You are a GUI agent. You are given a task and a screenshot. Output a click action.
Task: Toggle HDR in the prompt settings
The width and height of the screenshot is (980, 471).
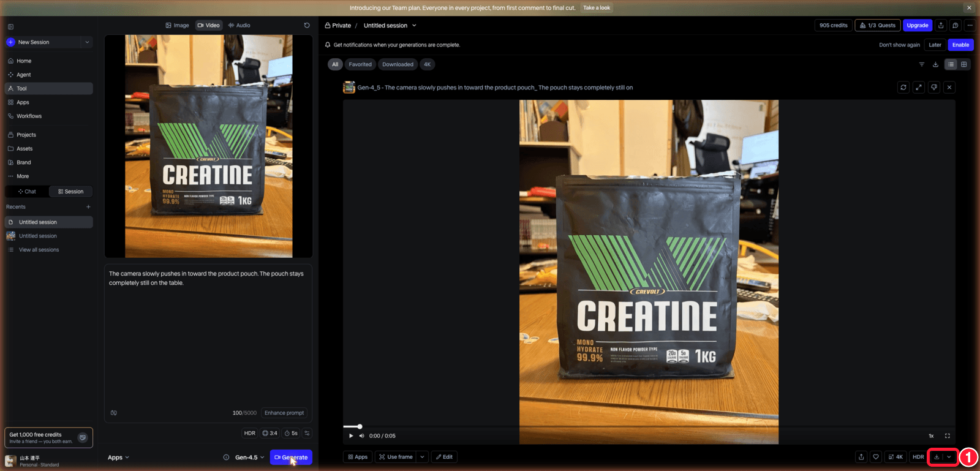point(250,433)
